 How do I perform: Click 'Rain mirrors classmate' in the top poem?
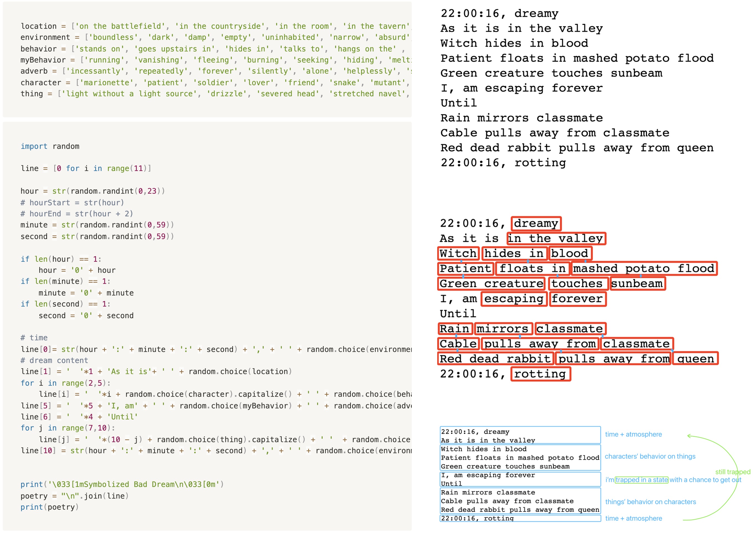tap(521, 118)
